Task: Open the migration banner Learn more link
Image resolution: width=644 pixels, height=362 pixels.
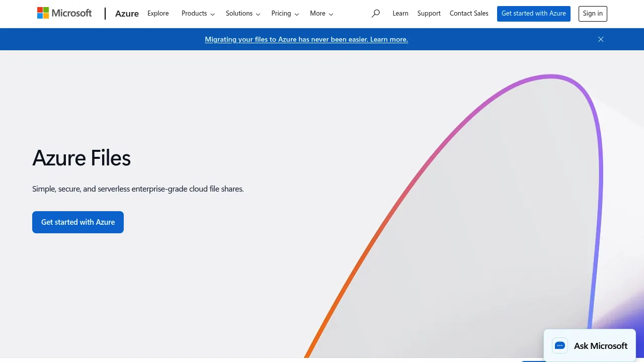Action: pos(306,39)
